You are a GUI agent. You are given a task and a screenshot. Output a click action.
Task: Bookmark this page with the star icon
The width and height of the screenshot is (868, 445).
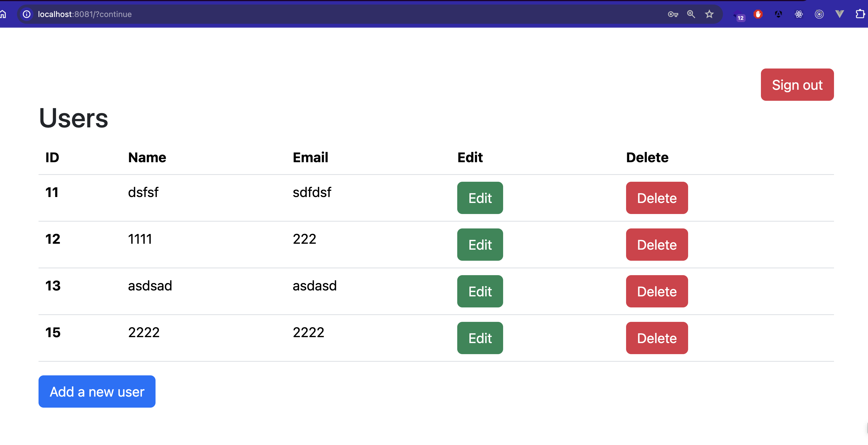(709, 14)
